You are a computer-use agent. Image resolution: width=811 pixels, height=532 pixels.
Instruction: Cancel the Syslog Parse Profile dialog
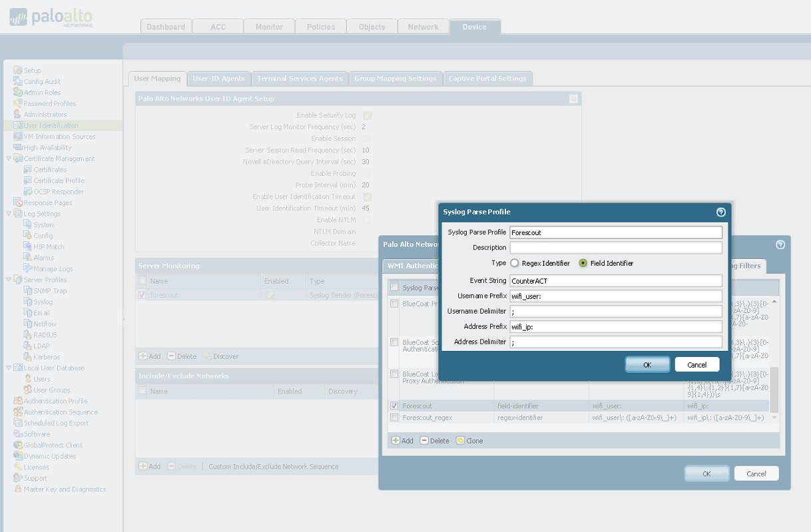coord(696,365)
